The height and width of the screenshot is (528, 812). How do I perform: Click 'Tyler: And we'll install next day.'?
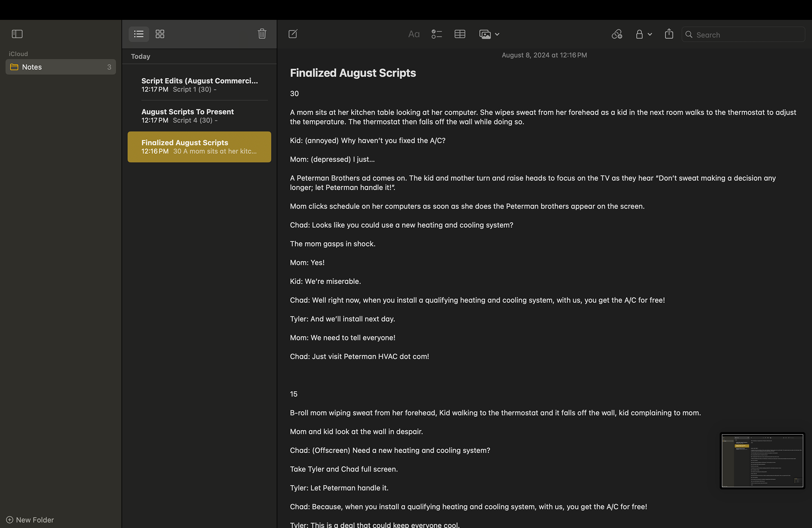[x=342, y=319]
